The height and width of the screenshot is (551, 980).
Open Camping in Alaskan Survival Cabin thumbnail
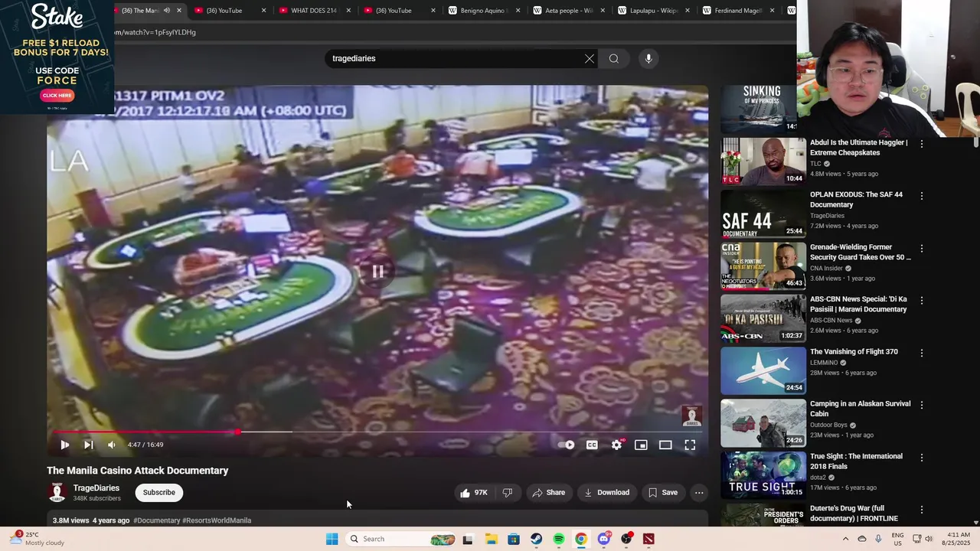[x=763, y=423]
